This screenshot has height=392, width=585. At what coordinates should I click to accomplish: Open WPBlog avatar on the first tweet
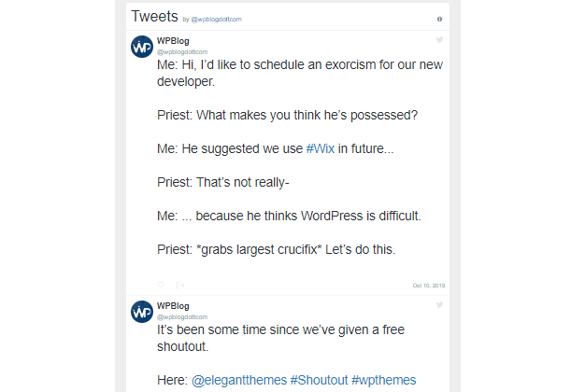point(142,47)
